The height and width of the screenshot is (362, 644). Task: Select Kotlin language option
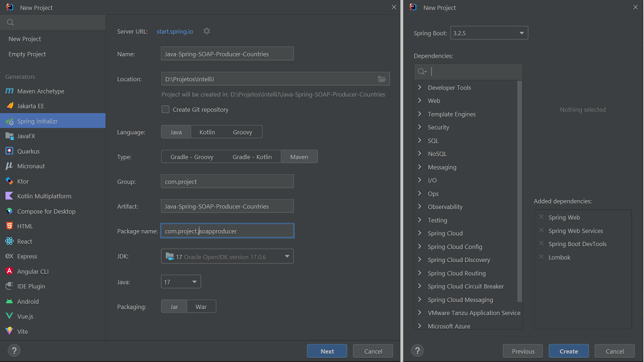tap(207, 132)
